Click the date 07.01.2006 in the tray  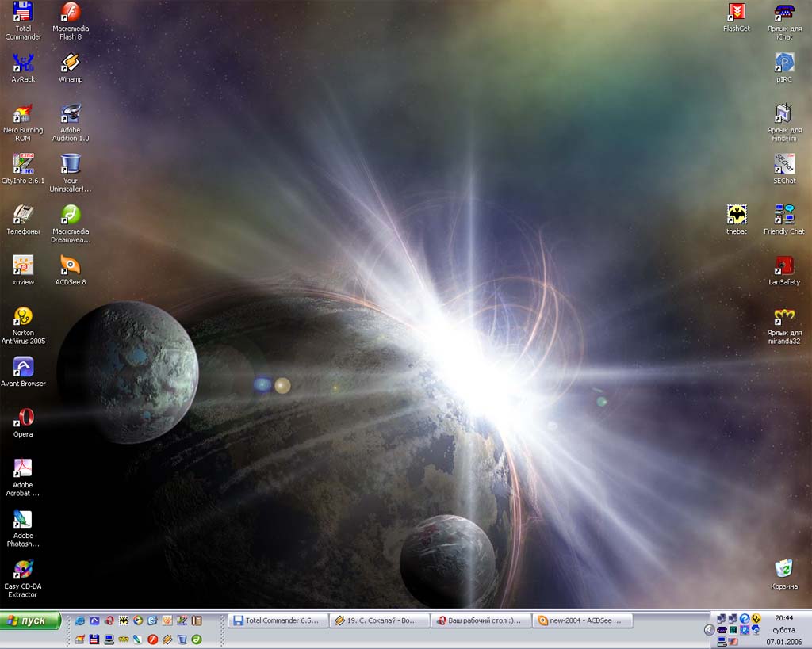(784, 642)
